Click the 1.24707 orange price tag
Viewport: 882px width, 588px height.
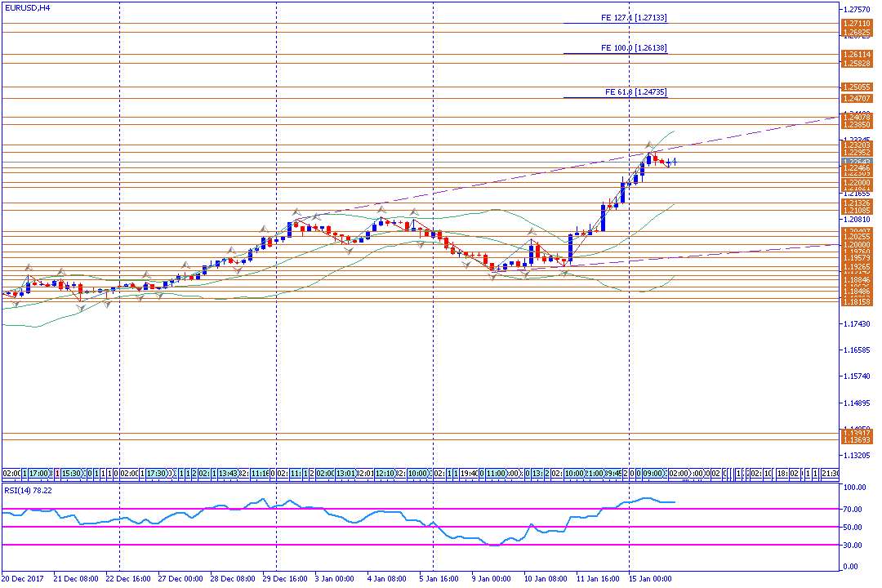point(857,99)
